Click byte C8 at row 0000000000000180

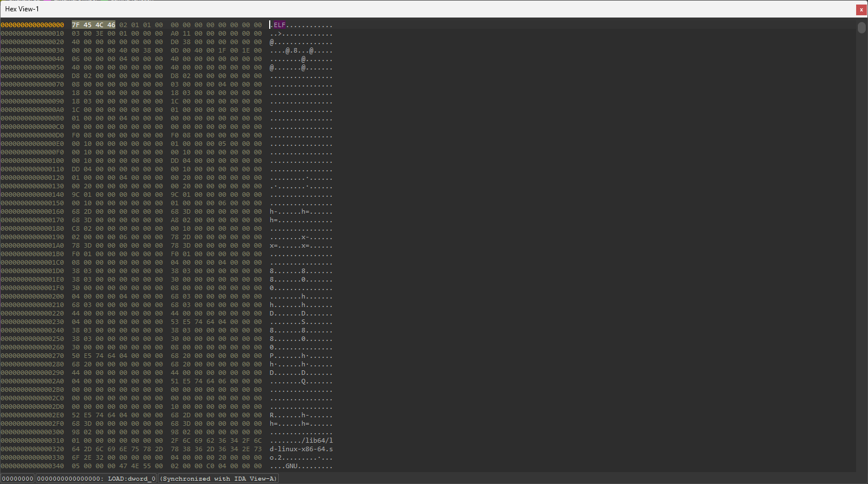[76, 228]
